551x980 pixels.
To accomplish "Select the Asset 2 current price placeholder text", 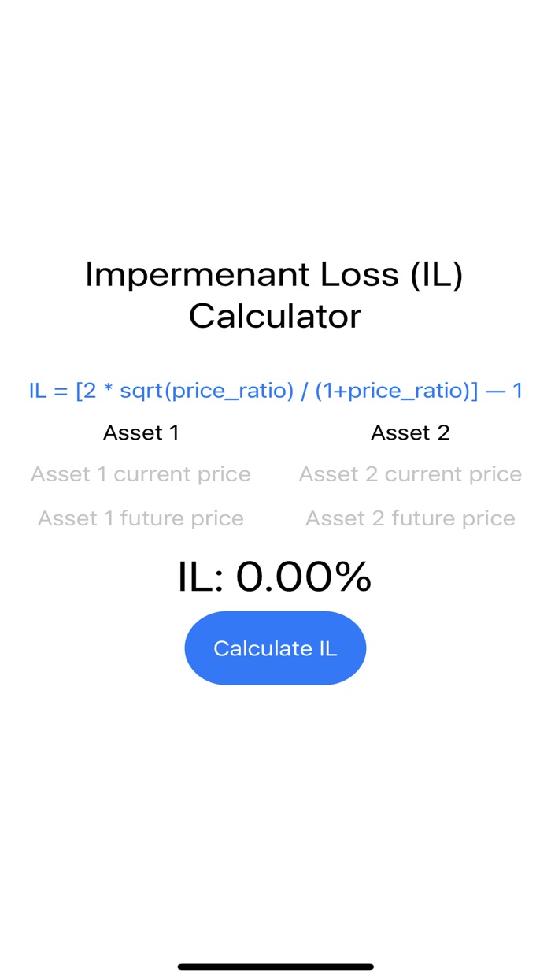I will (x=410, y=473).
